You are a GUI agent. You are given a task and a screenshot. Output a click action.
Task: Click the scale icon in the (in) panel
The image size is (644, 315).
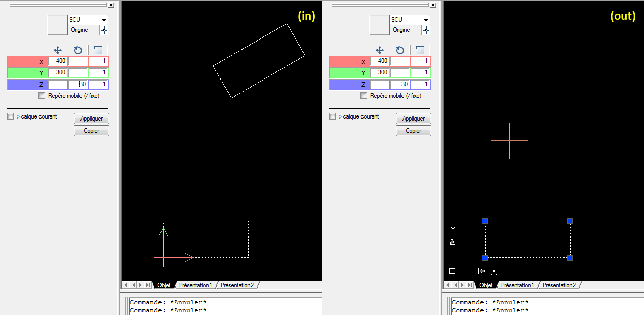[x=98, y=50]
